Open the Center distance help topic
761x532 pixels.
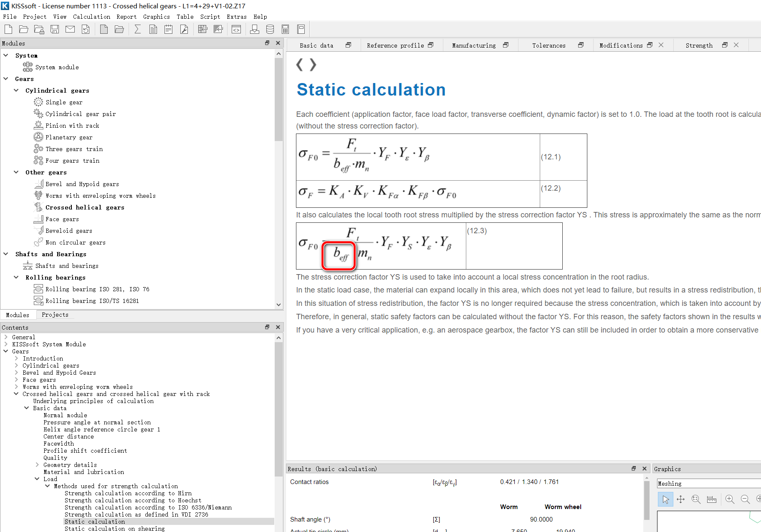(68, 436)
